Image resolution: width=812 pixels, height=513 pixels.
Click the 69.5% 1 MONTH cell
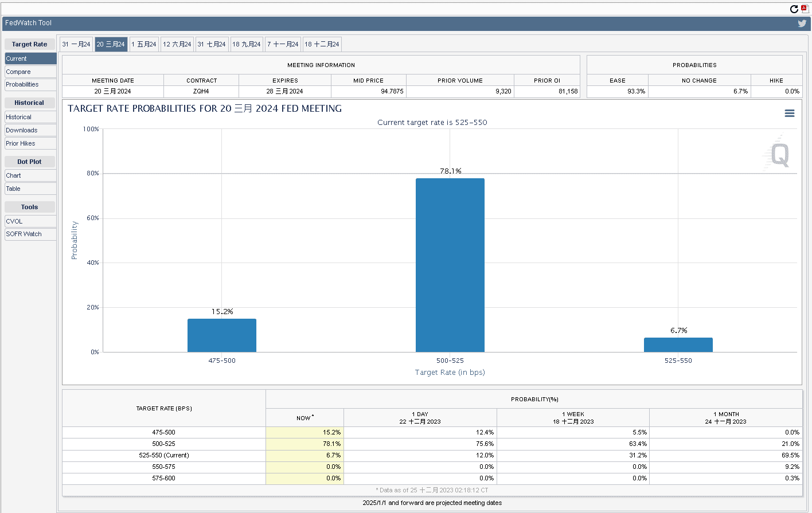[x=726, y=455]
